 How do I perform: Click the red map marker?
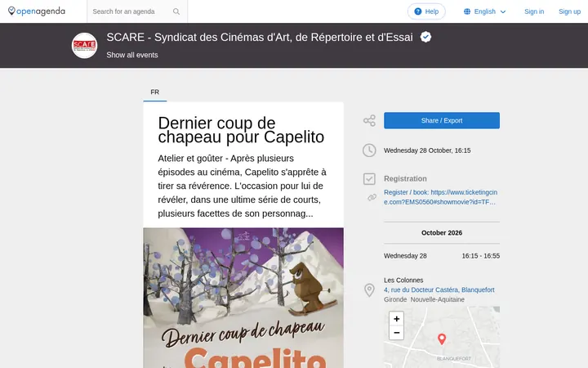pos(442,339)
